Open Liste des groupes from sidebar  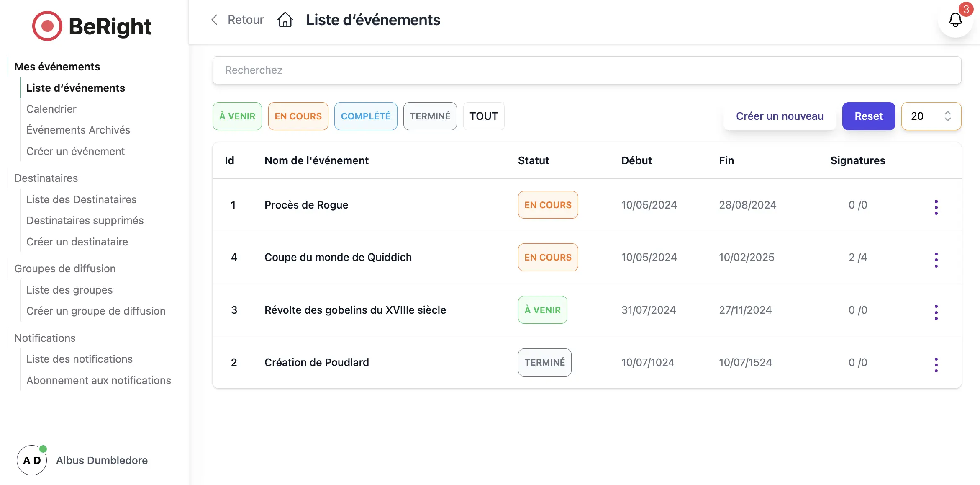click(69, 289)
